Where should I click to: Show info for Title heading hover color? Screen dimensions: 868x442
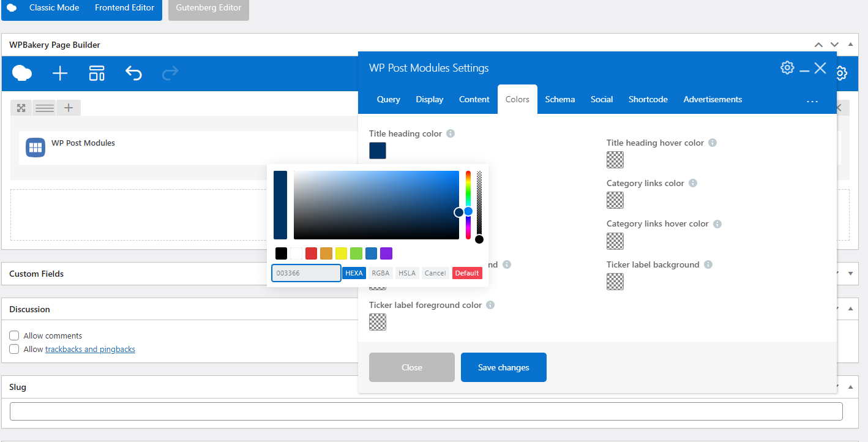click(x=713, y=143)
